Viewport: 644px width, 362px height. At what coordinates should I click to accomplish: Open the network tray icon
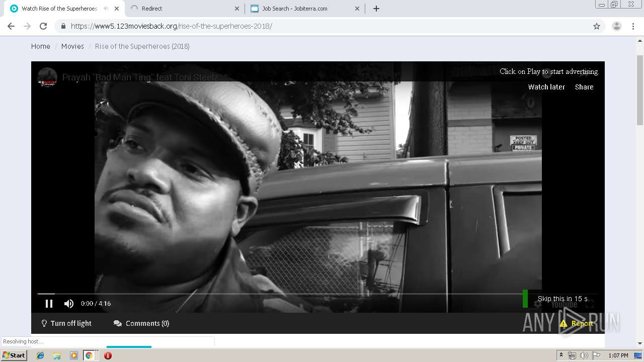click(x=572, y=355)
